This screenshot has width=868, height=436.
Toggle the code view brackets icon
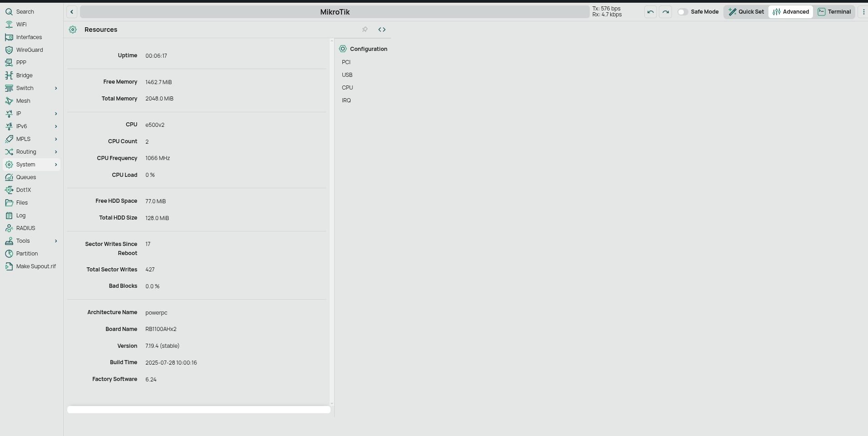382,30
